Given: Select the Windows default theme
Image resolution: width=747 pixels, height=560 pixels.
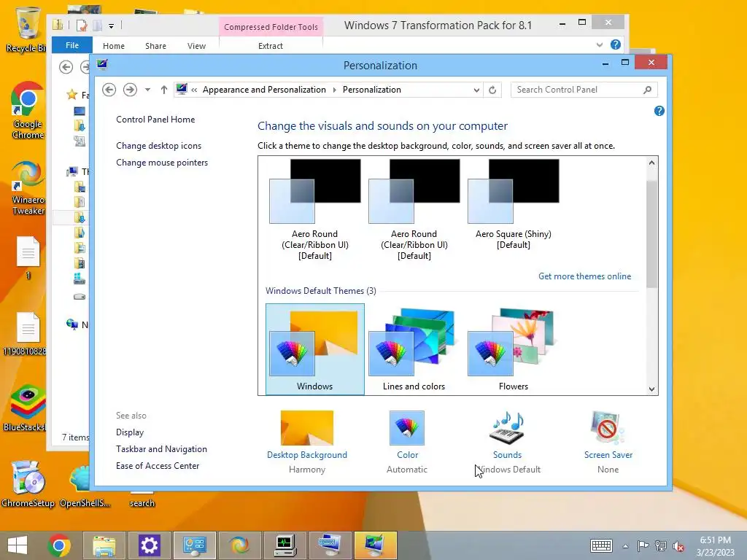Looking at the screenshot, I should [x=315, y=349].
